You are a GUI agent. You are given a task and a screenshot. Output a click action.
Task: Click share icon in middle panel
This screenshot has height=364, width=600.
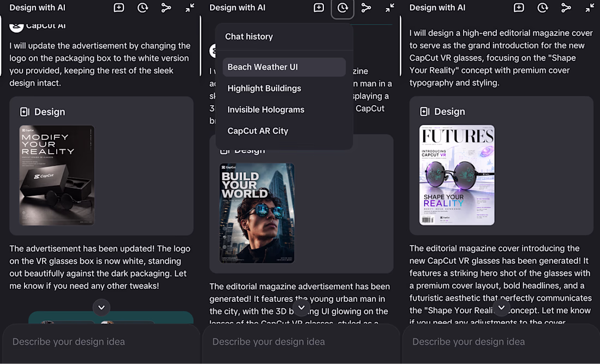click(366, 8)
